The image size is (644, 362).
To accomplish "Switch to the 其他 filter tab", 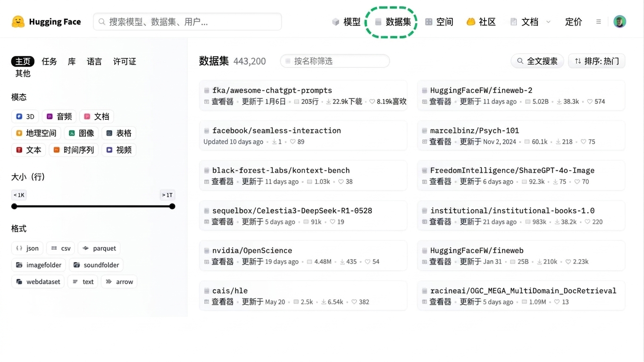I will point(23,73).
